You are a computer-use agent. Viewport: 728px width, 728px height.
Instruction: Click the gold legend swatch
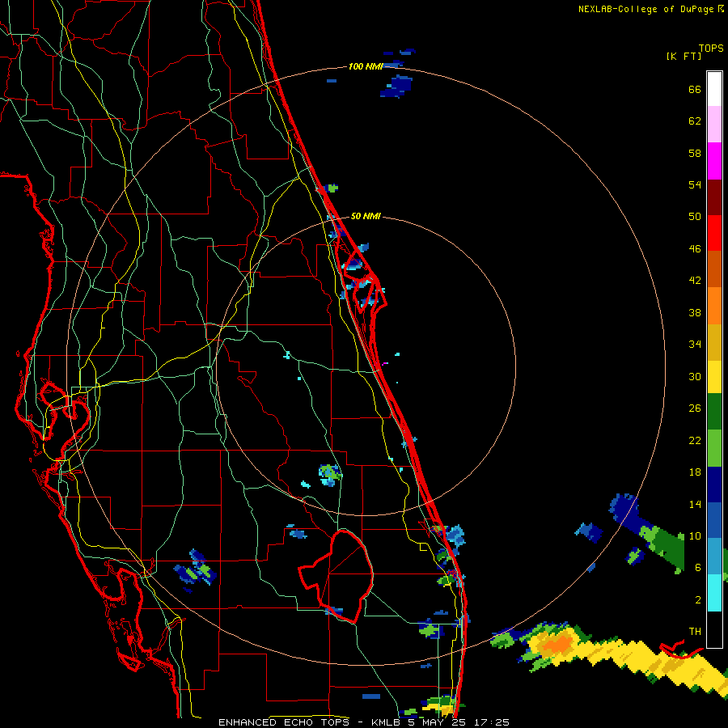point(714,342)
